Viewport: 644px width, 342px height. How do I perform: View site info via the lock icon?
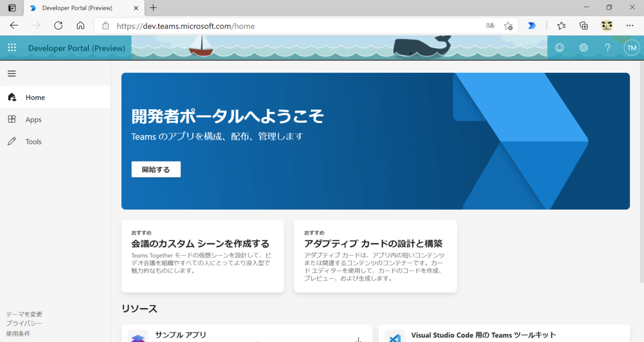tap(106, 25)
